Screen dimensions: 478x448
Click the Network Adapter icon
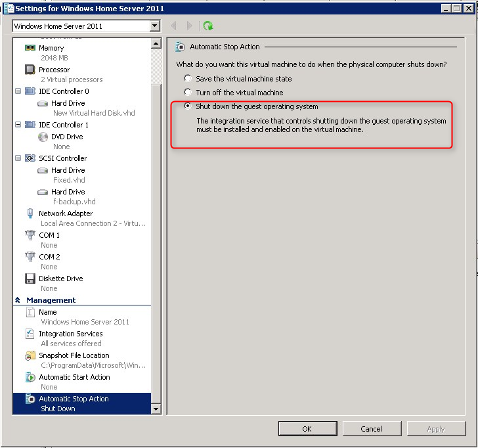click(x=30, y=213)
